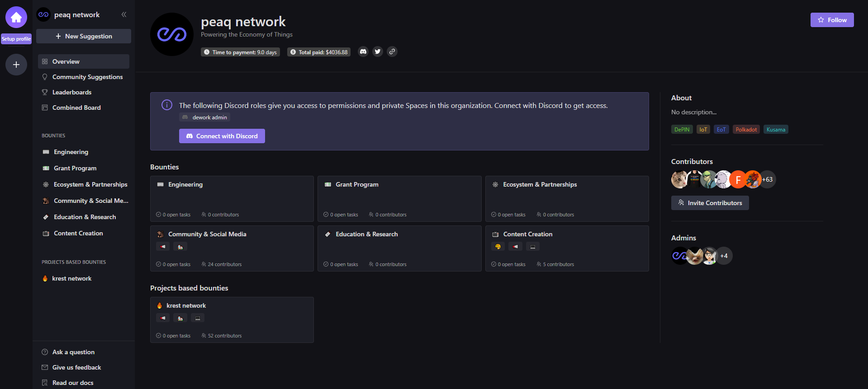The width and height of the screenshot is (868, 389).
Task: Click the New Suggestion button
Action: pyautogui.click(x=84, y=36)
